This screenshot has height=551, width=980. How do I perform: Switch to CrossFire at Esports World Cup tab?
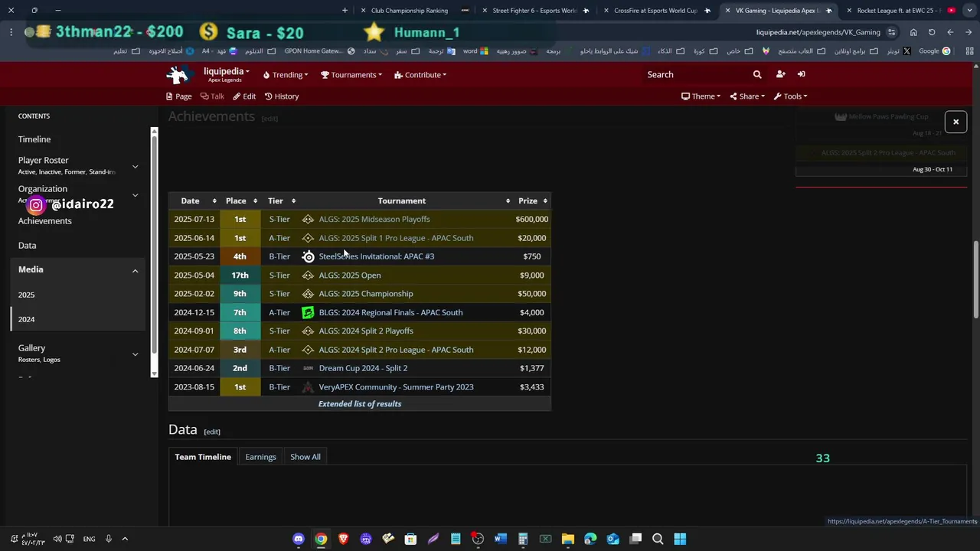point(655,11)
